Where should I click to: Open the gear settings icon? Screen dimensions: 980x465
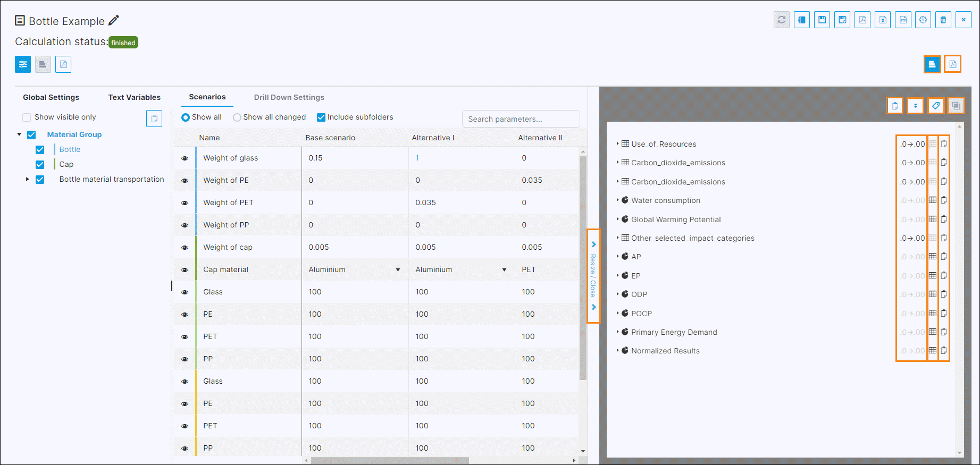923,20
